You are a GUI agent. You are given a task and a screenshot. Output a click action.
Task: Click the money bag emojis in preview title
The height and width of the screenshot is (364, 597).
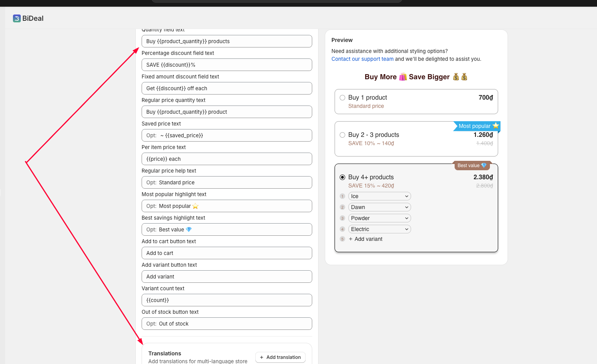pos(460,77)
